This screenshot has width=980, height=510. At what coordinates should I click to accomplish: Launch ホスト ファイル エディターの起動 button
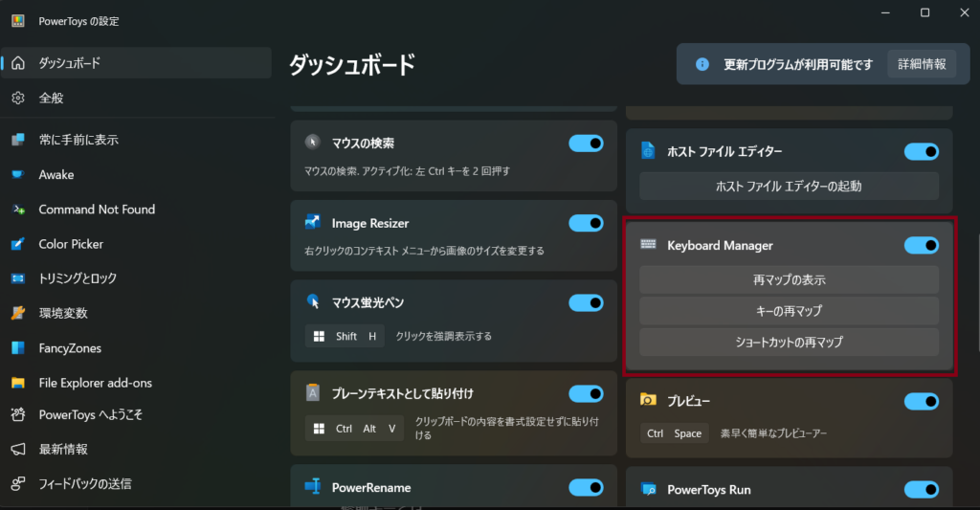[x=789, y=187]
